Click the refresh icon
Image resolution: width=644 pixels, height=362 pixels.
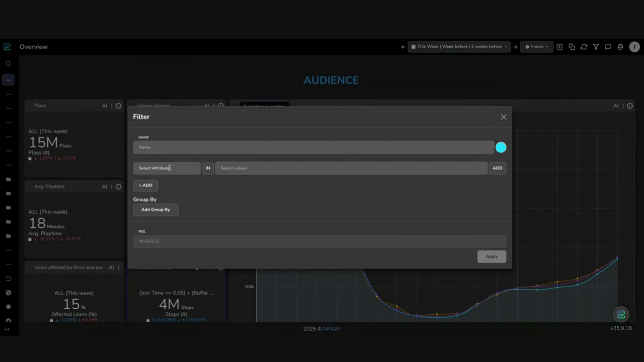[584, 47]
